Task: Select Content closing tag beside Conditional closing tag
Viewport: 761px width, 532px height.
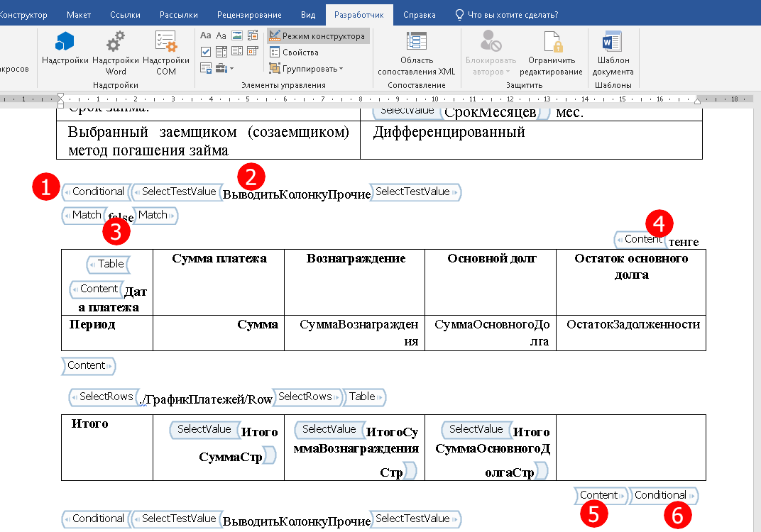Action: 601,495
